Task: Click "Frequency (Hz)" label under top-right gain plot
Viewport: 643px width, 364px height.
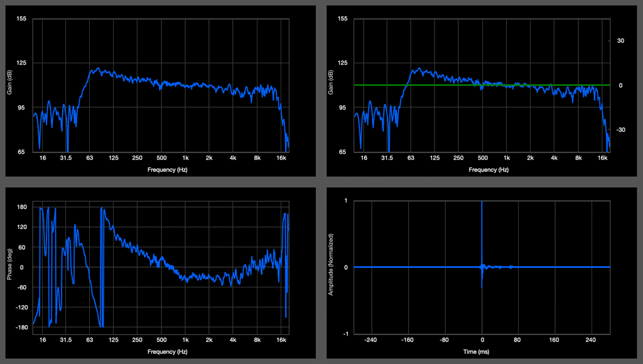Action: point(489,170)
